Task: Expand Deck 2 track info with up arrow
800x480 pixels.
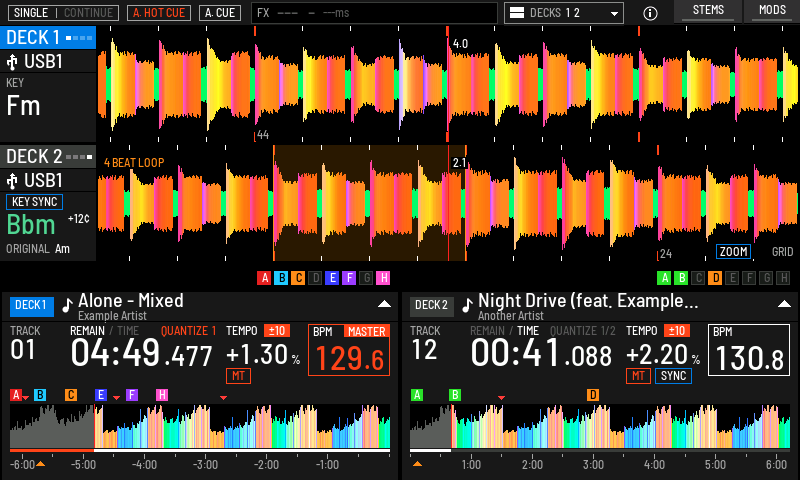Action: pos(784,304)
